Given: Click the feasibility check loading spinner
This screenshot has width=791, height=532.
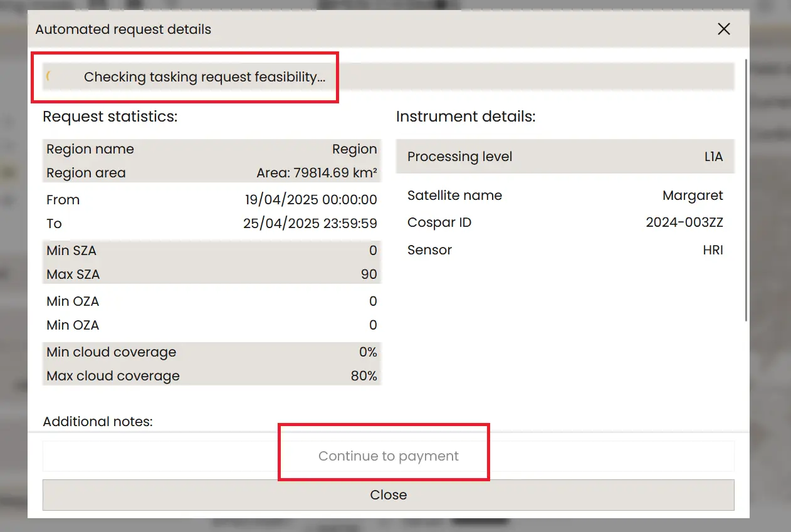Looking at the screenshot, I should pos(50,77).
